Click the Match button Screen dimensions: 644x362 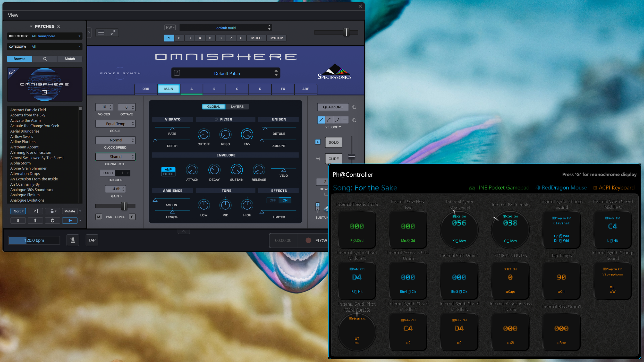coord(70,59)
